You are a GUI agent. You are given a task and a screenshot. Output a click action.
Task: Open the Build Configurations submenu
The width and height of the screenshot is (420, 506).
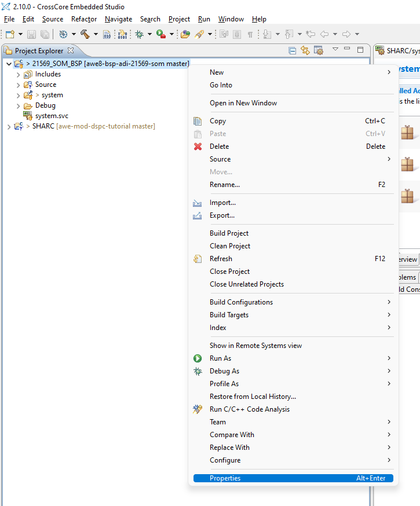241,302
